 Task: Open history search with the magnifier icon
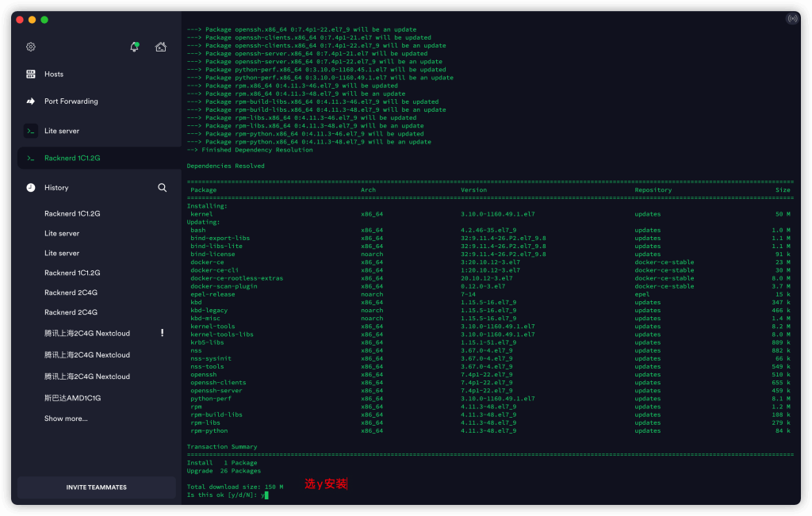pos(162,188)
